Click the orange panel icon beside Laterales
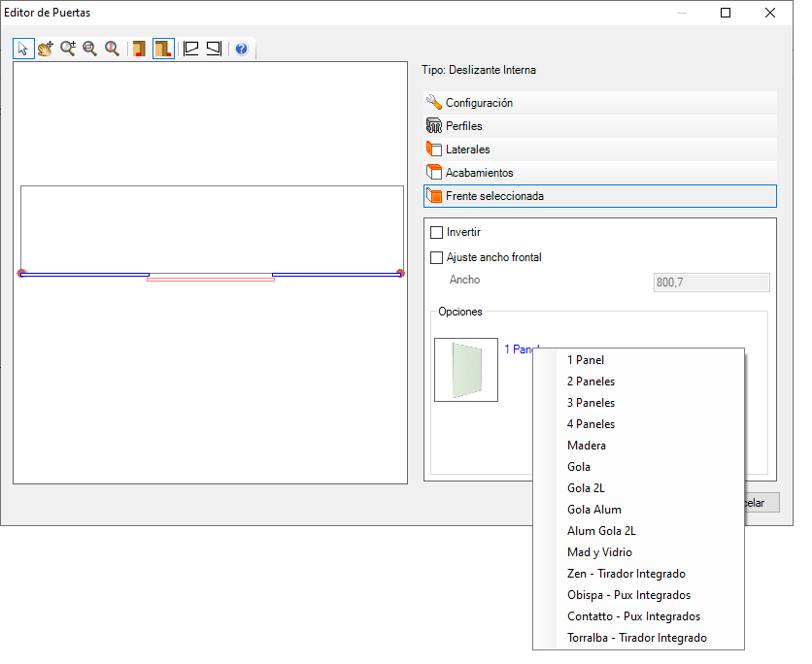 tap(434, 149)
